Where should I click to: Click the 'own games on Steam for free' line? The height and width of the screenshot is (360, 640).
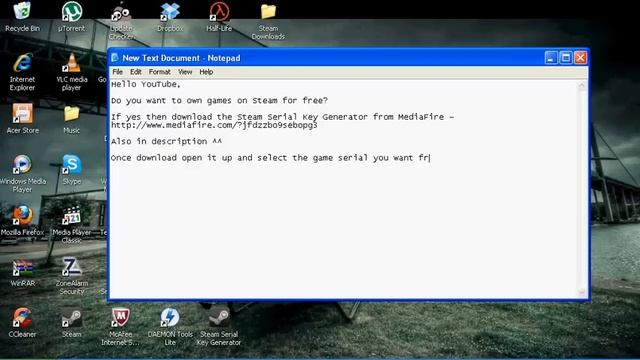coord(219,100)
